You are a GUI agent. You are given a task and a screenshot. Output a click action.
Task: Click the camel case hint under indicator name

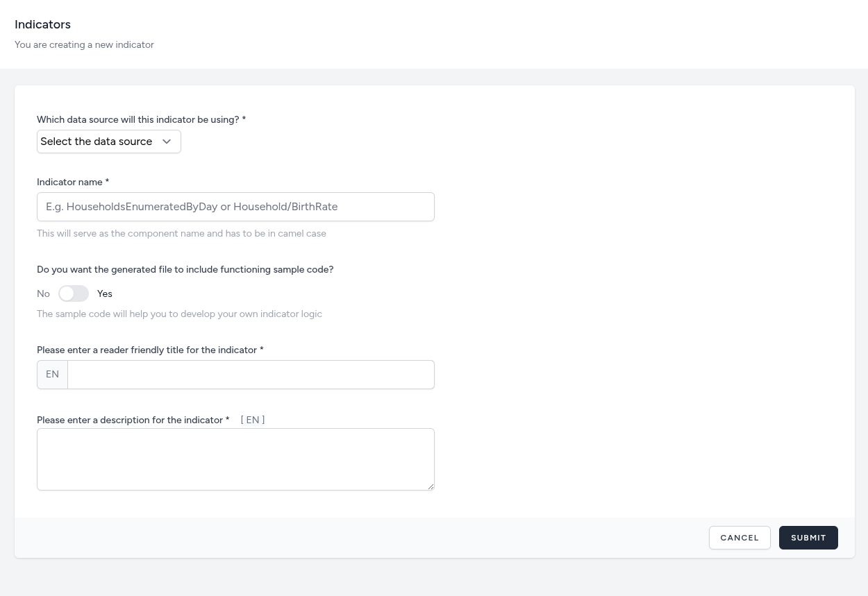tap(181, 233)
